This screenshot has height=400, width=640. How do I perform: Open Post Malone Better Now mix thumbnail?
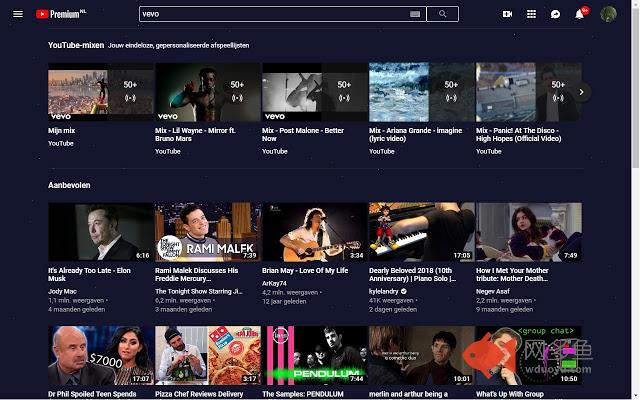pos(315,92)
